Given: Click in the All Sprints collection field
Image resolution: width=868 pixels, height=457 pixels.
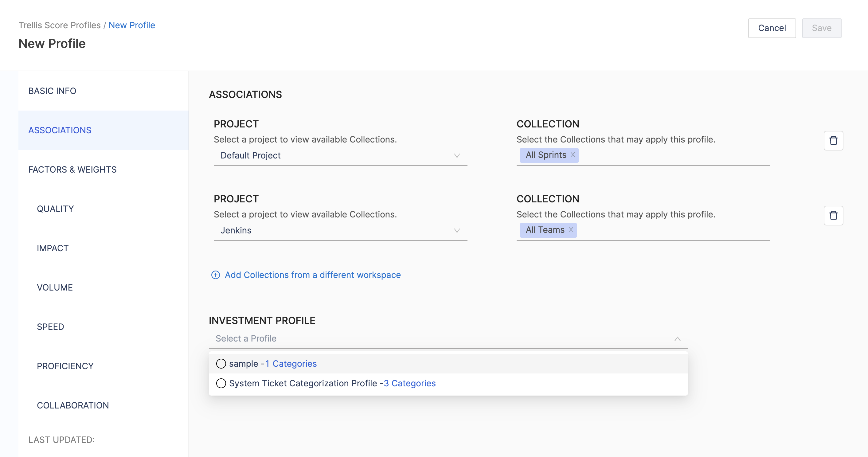Looking at the screenshot, I should [673, 155].
